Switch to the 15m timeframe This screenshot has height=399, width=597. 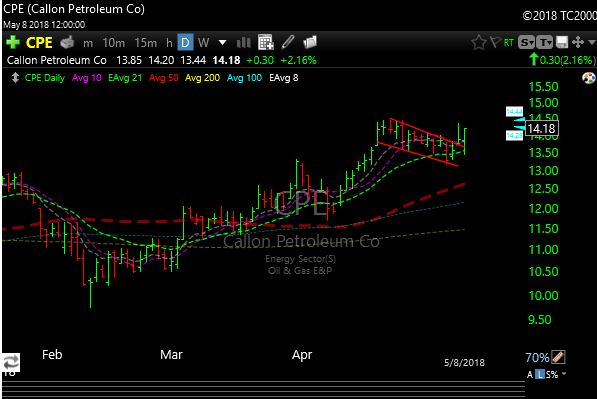(x=145, y=43)
